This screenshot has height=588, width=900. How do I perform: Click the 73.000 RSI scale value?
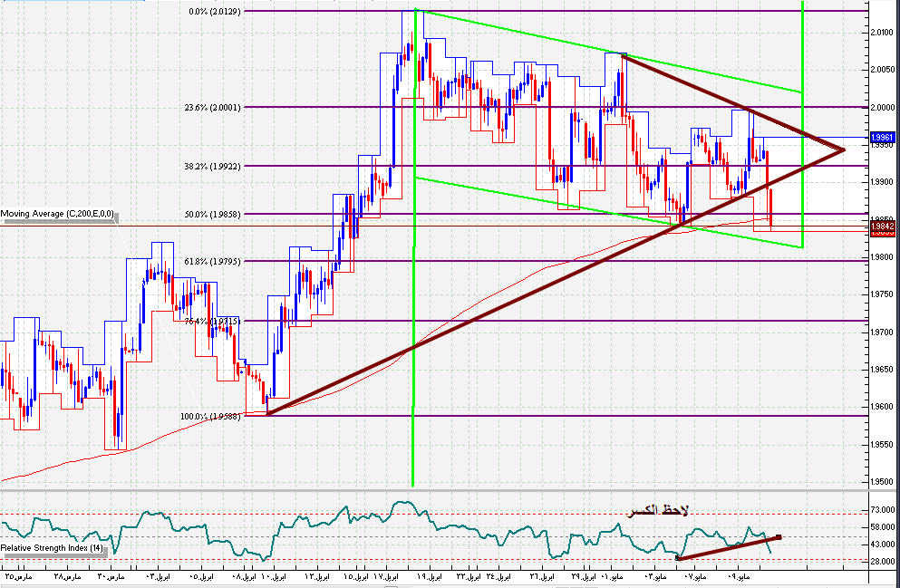tap(884, 510)
